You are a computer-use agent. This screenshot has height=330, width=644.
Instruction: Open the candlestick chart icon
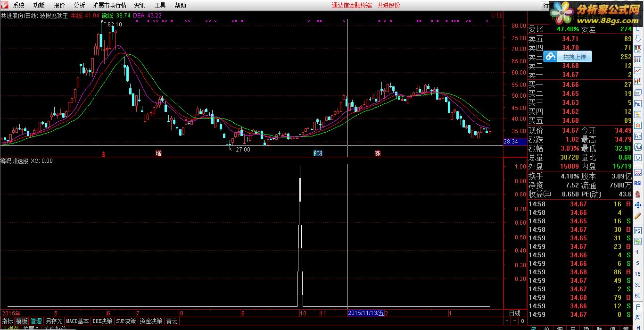638,81
